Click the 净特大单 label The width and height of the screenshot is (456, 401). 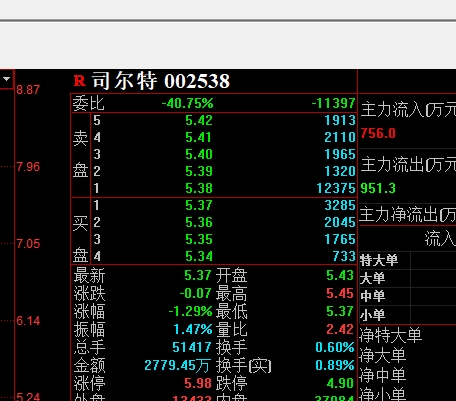tap(391, 335)
